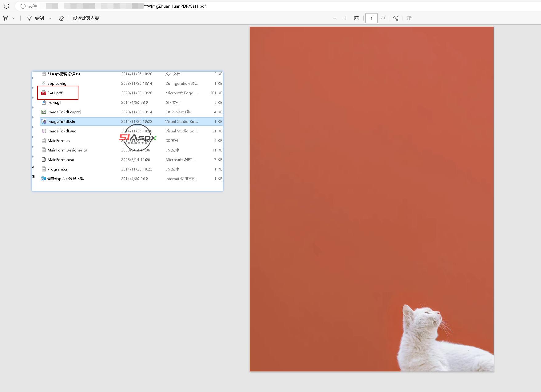Click the browser refresh icon
Image resolution: width=541 pixels, height=392 pixels.
click(6, 6)
